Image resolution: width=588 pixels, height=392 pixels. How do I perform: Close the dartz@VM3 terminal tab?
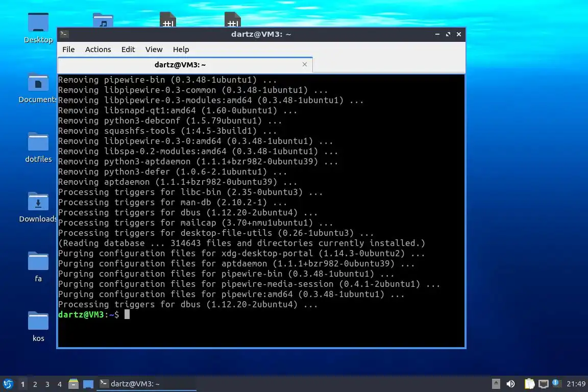pyautogui.click(x=305, y=64)
